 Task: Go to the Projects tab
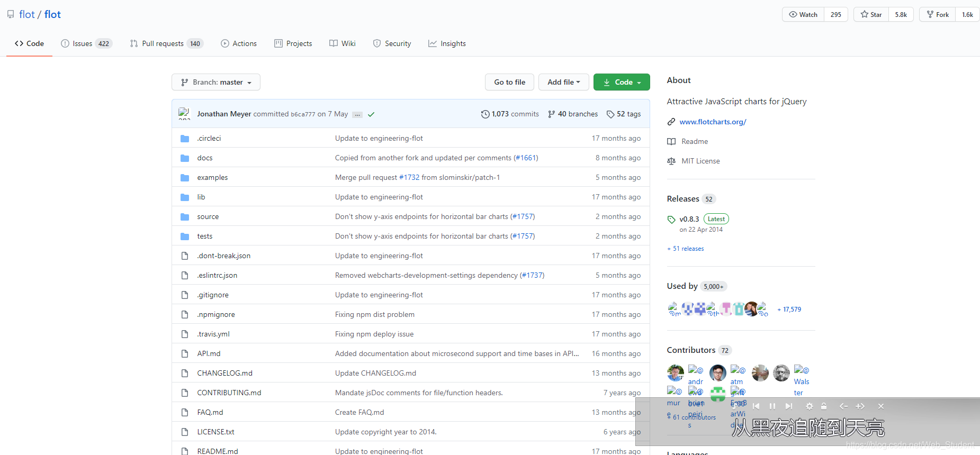293,43
